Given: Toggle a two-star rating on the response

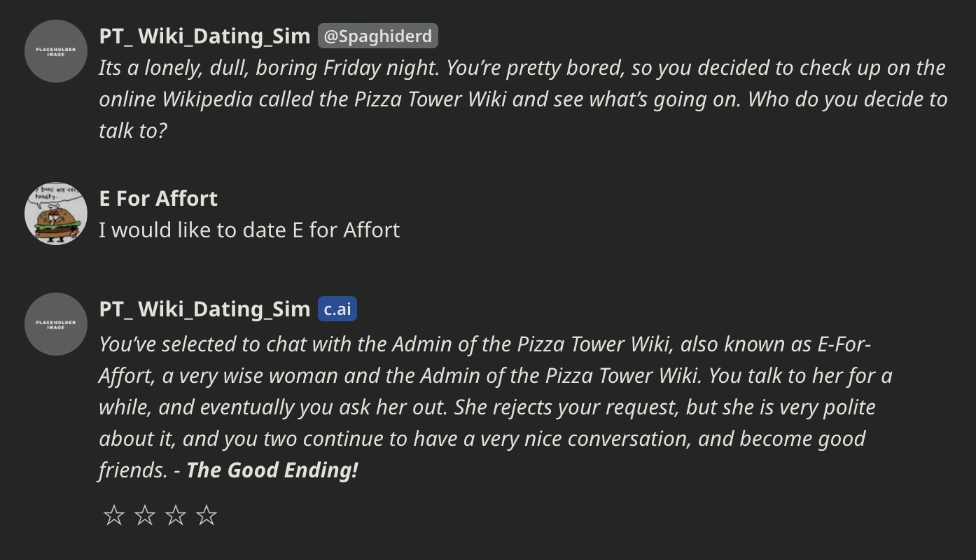Looking at the screenshot, I should 145,514.
